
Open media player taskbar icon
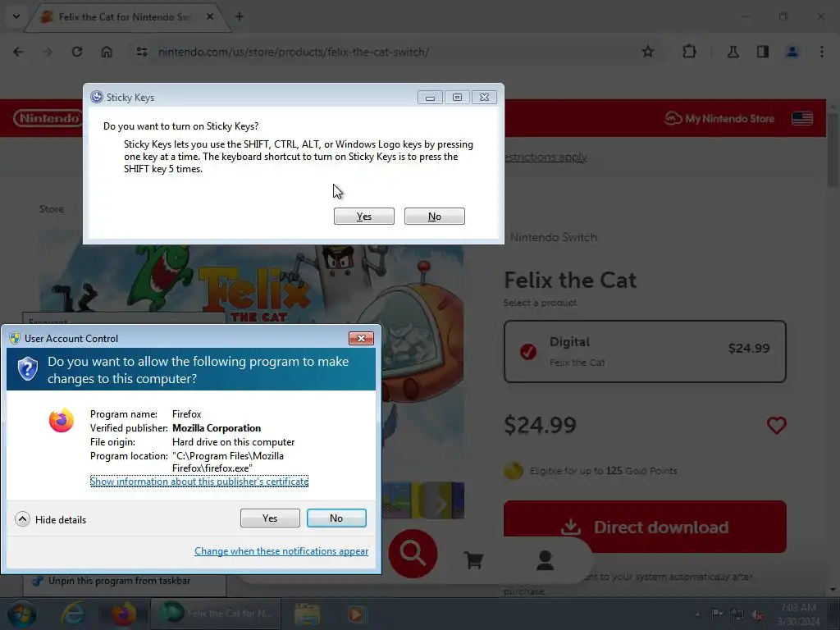(356, 614)
